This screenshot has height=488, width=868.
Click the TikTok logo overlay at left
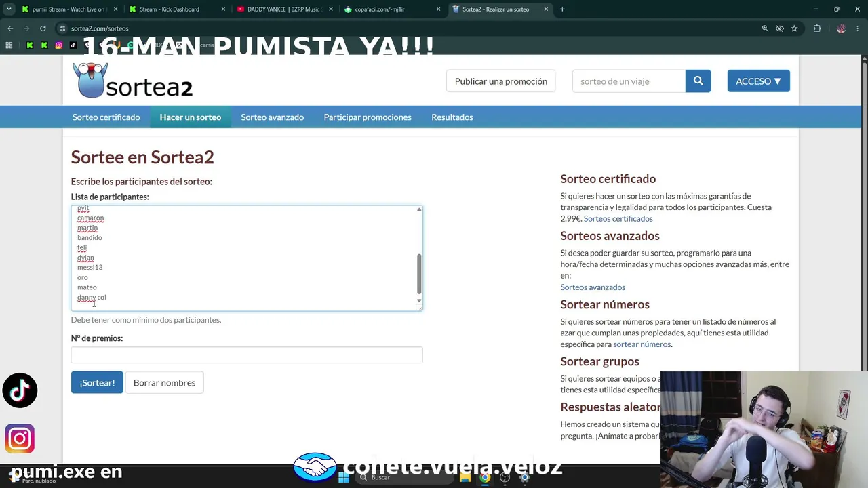[20, 390]
